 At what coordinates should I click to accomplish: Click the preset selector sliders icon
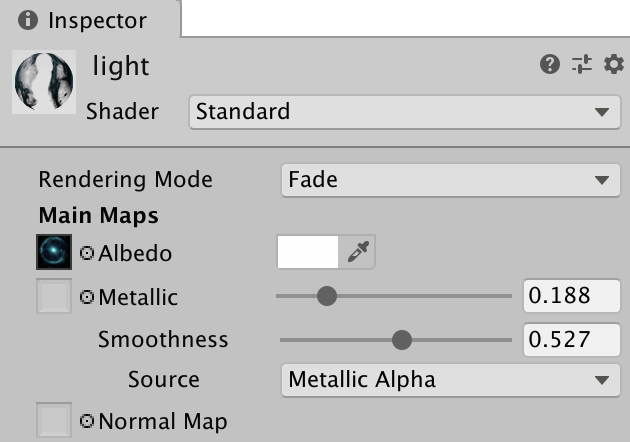click(x=581, y=65)
